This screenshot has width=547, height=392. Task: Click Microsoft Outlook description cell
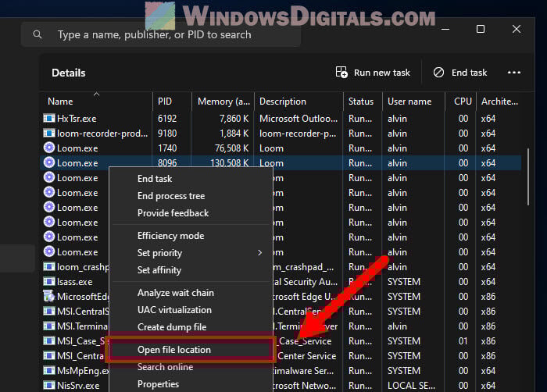coord(299,119)
